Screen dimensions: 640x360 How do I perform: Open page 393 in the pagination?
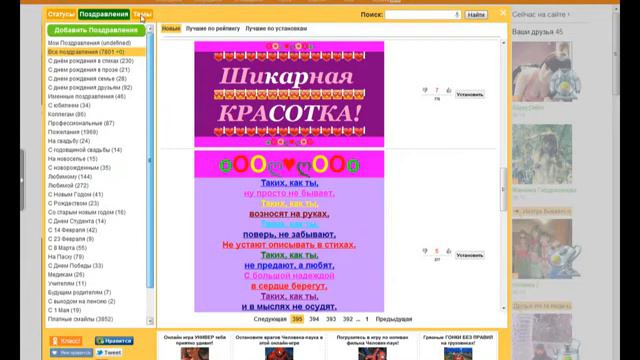331,319
